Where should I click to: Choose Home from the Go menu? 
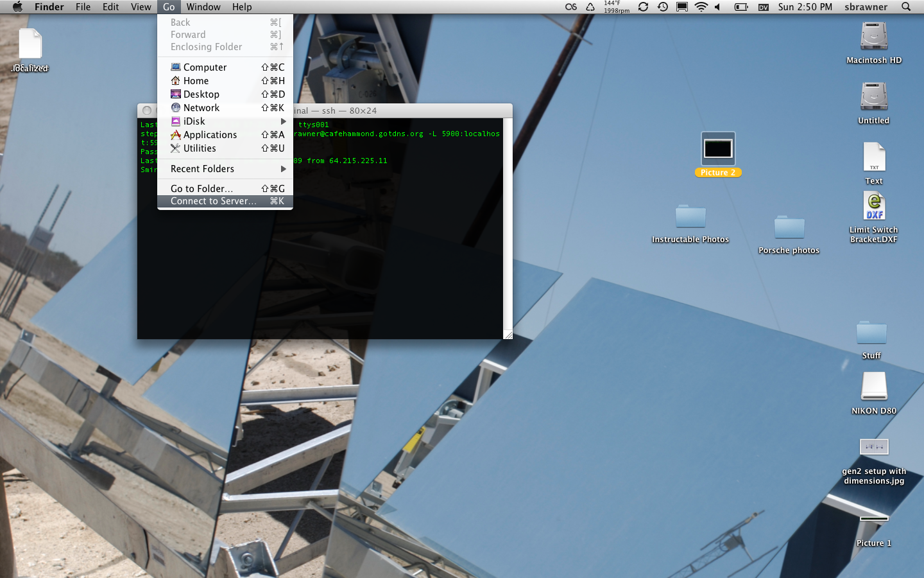[225, 81]
